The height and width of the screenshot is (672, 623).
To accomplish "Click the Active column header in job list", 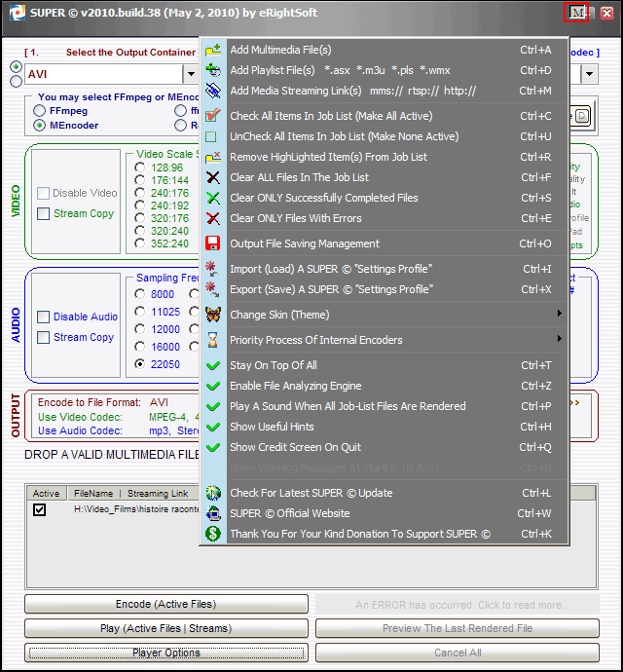I will pyautogui.click(x=47, y=494).
